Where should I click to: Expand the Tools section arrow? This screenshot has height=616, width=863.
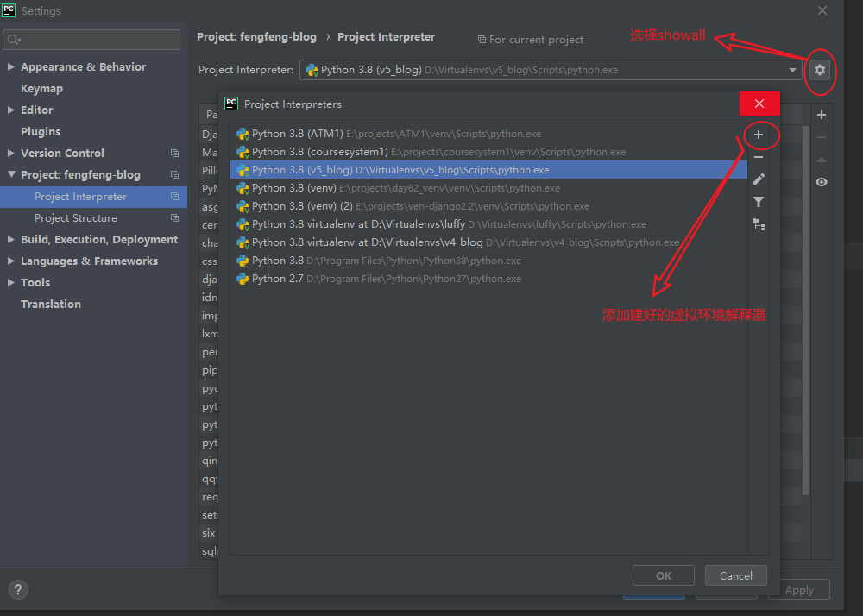[x=10, y=282]
